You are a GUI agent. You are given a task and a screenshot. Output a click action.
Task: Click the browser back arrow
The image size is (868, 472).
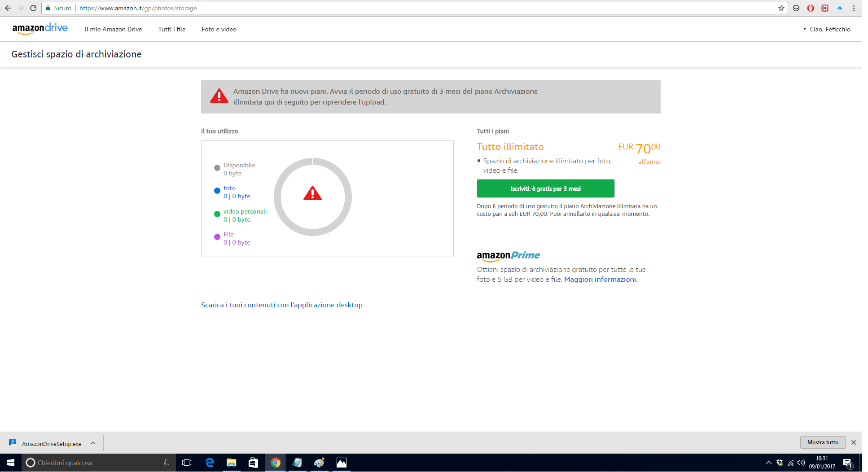click(8, 8)
